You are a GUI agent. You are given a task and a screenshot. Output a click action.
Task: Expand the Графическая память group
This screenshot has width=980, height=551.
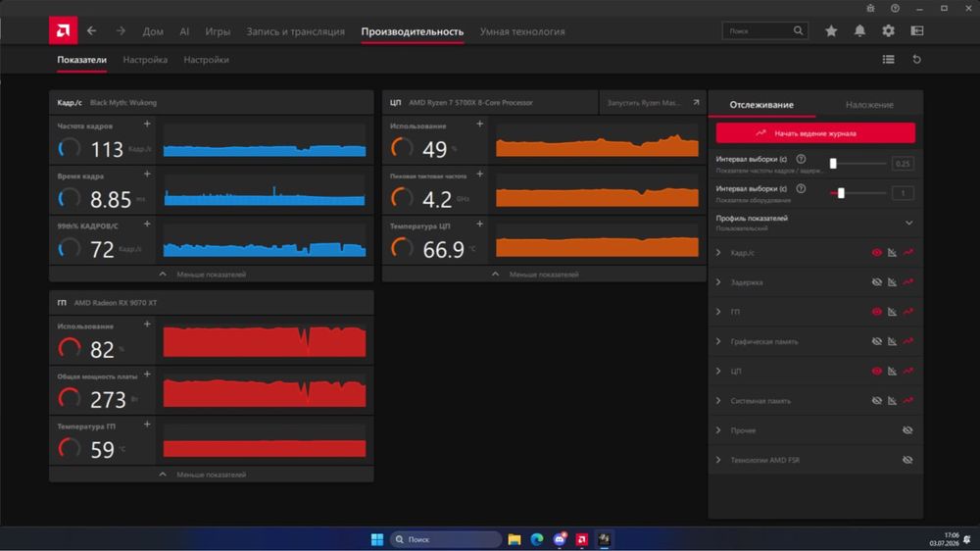click(x=718, y=341)
